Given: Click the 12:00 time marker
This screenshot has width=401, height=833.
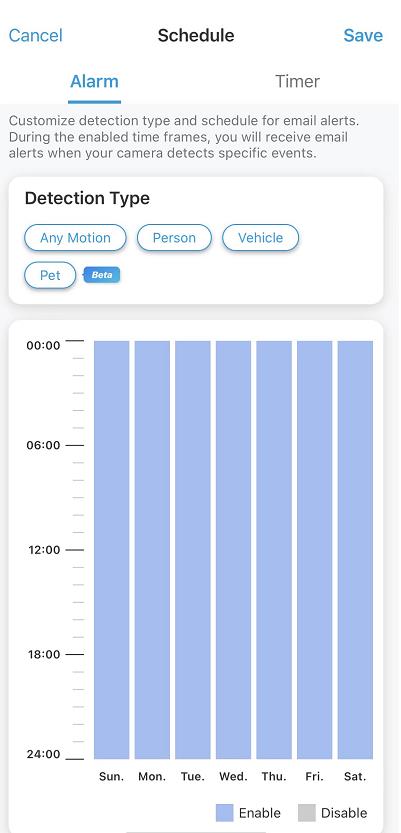Looking at the screenshot, I should [45, 550].
